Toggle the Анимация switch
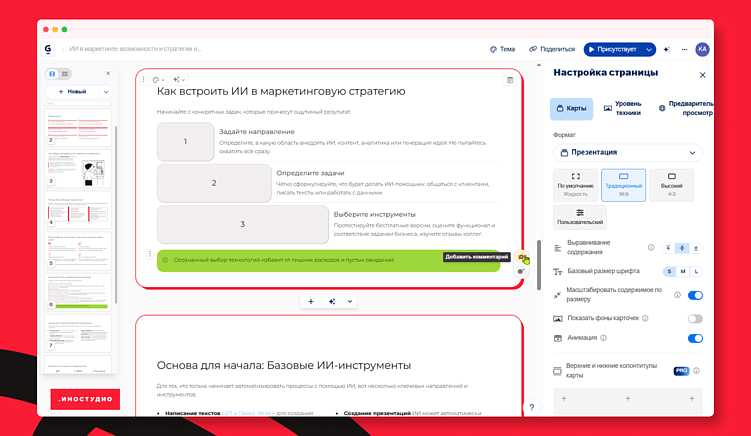 pyautogui.click(x=695, y=338)
